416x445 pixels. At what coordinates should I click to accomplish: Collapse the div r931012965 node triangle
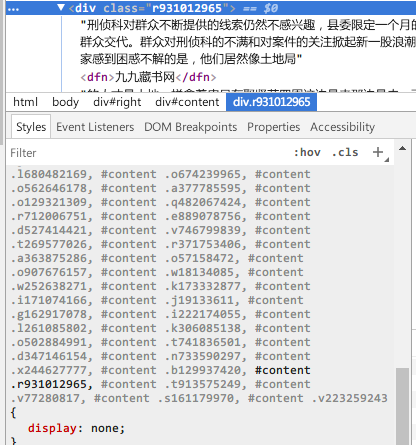pyautogui.click(x=61, y=7)
